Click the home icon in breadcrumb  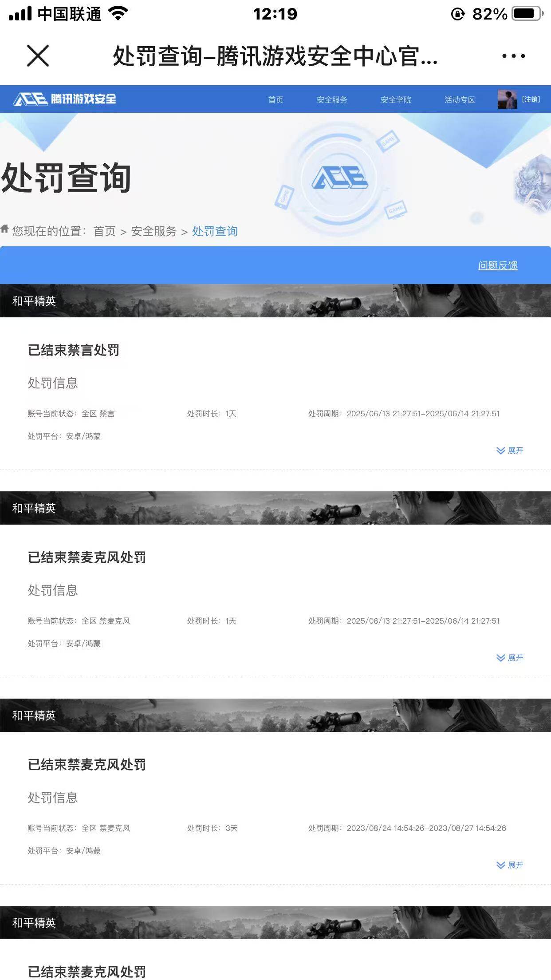click(x=5, y=229)
